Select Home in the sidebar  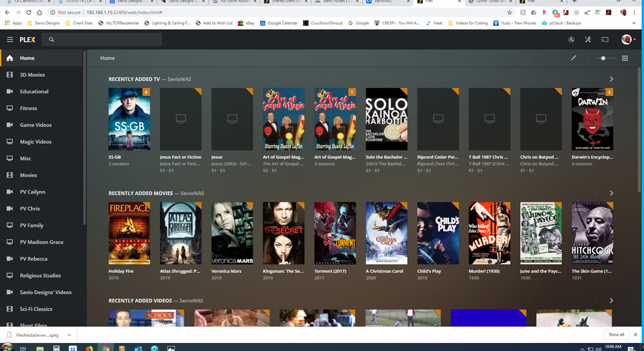tap(41, 58)
